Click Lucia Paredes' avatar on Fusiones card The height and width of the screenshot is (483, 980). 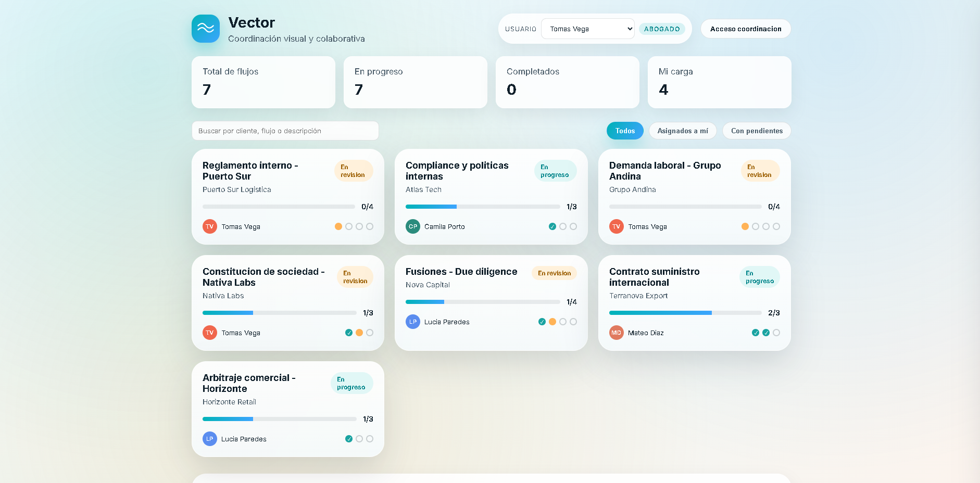[412, 322]
